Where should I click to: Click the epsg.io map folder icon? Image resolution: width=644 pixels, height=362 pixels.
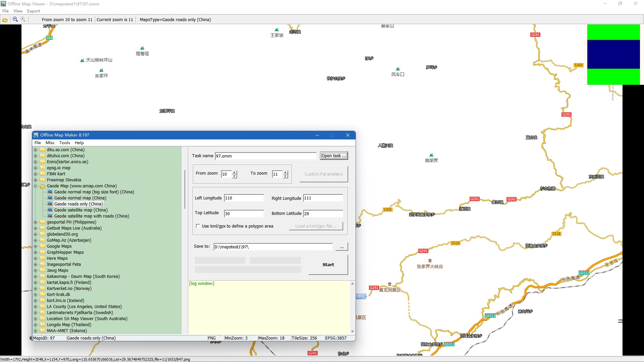click(43, 168)
